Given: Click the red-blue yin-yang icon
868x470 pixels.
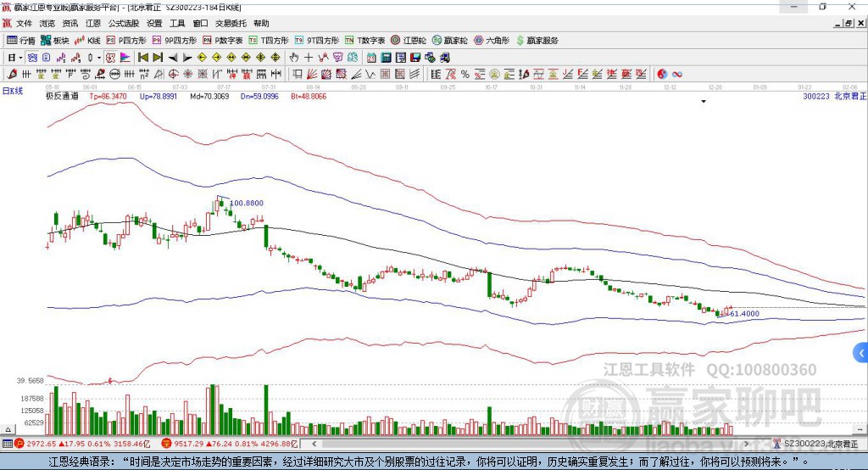Looking at the screenshot, I should pyautogui.click(x=662, y=75).
